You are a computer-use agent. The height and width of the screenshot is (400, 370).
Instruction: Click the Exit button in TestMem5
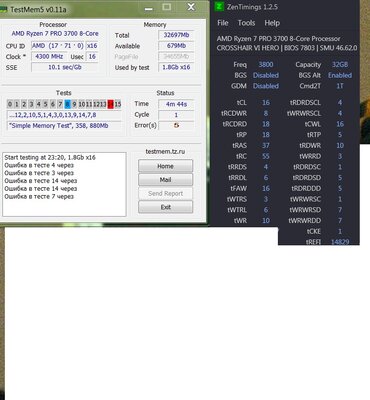tap(165, 207)
